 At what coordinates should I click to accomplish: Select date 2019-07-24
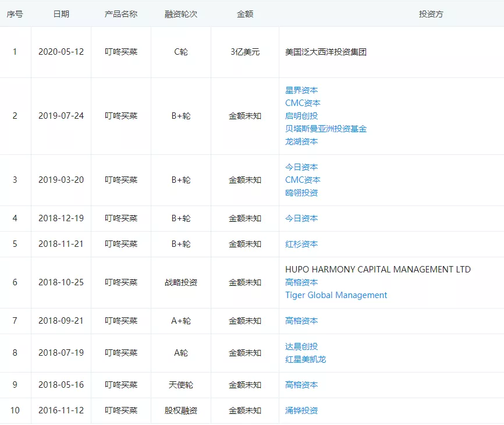coord(61,116)
